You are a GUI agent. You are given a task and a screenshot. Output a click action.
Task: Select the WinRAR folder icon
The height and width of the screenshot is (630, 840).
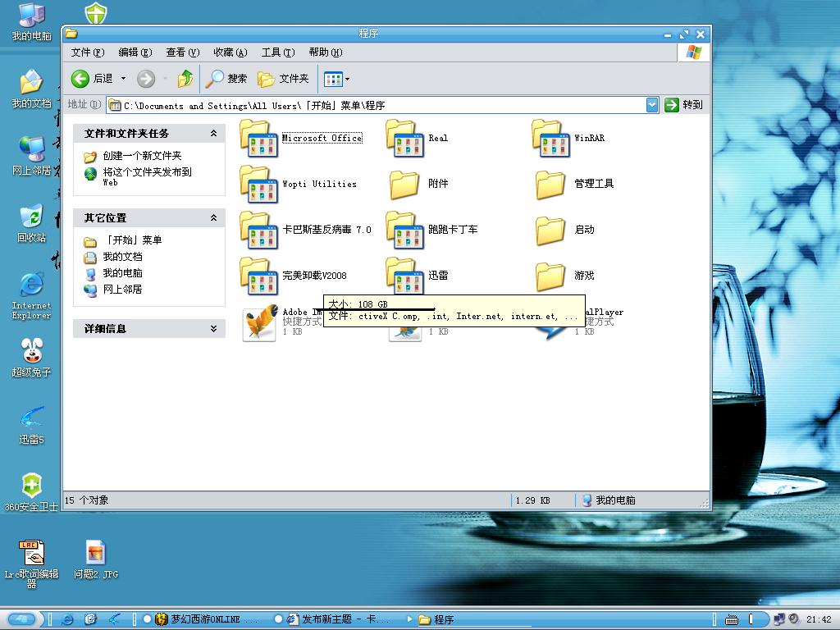550,138
